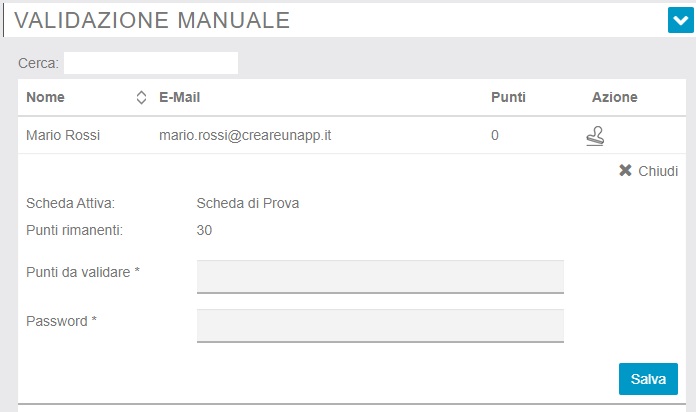Click the Punti column header
This screenshot has height=412, width=696.
508,98
